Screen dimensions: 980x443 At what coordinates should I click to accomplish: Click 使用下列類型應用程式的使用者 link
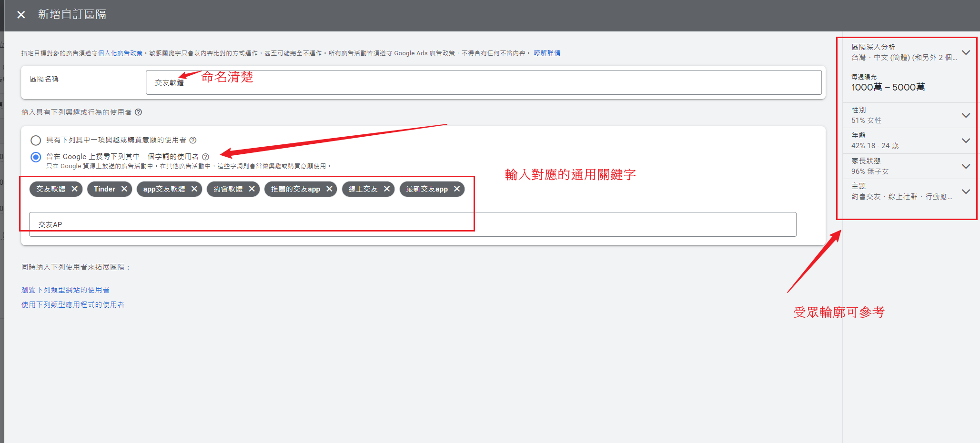pyautogui.click(x=73, y=305)
